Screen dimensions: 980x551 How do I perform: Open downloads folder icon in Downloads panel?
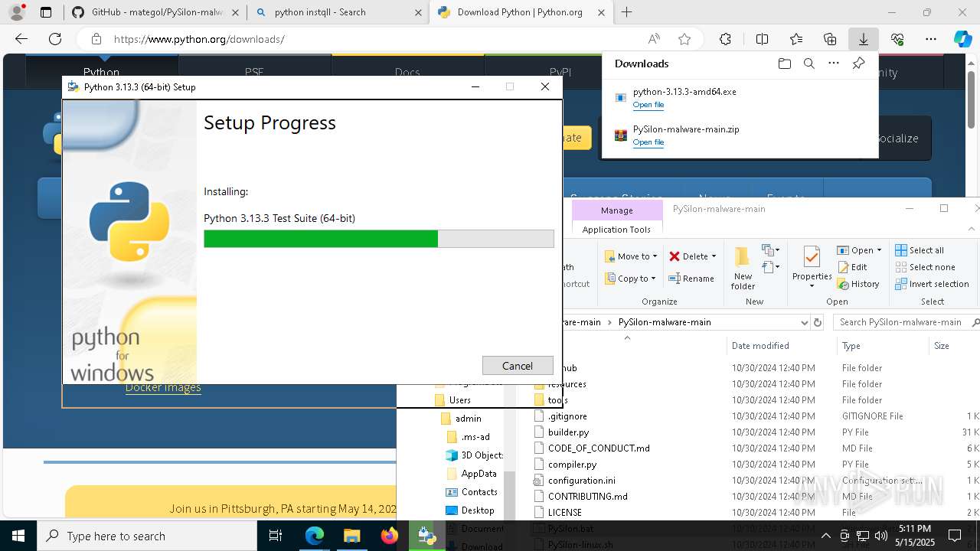(x=784, y=64)
